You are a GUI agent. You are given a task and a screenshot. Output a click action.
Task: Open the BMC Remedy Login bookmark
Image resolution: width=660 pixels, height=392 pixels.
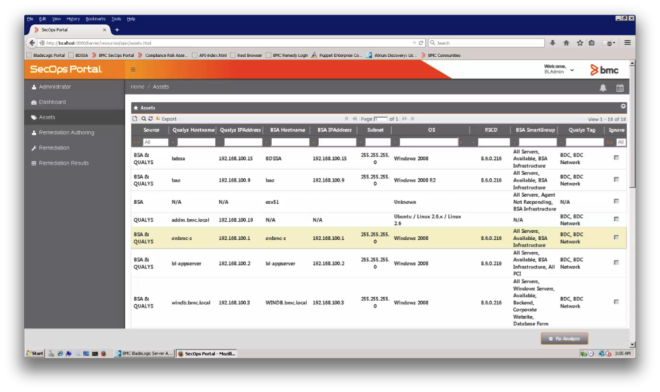(x=287, y=55)
